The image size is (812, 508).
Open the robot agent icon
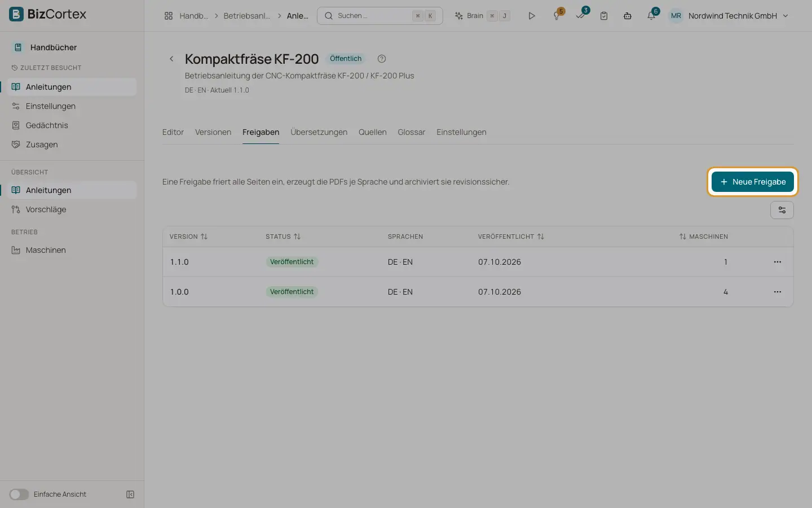pos(628,16)
